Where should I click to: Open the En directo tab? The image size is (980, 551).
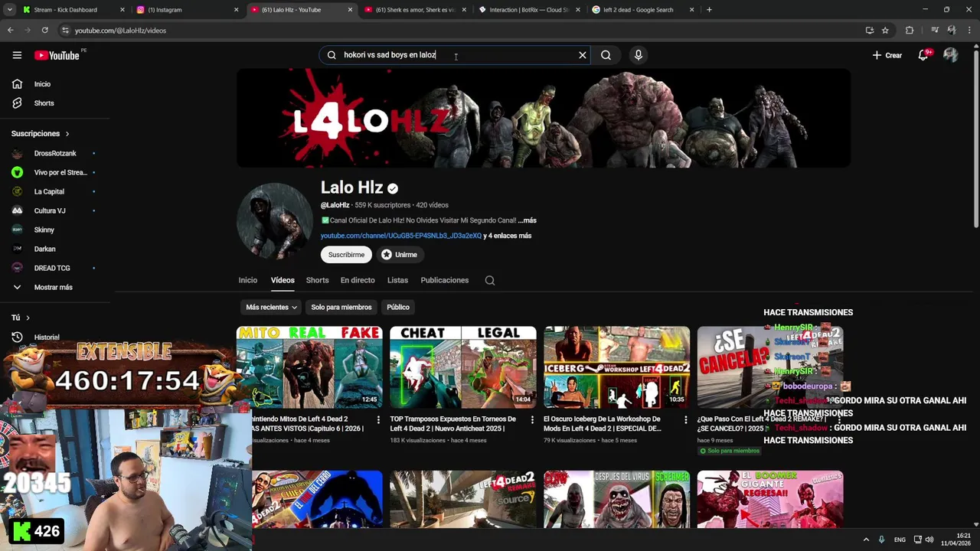pyautogui.click(x=358, y=280)
